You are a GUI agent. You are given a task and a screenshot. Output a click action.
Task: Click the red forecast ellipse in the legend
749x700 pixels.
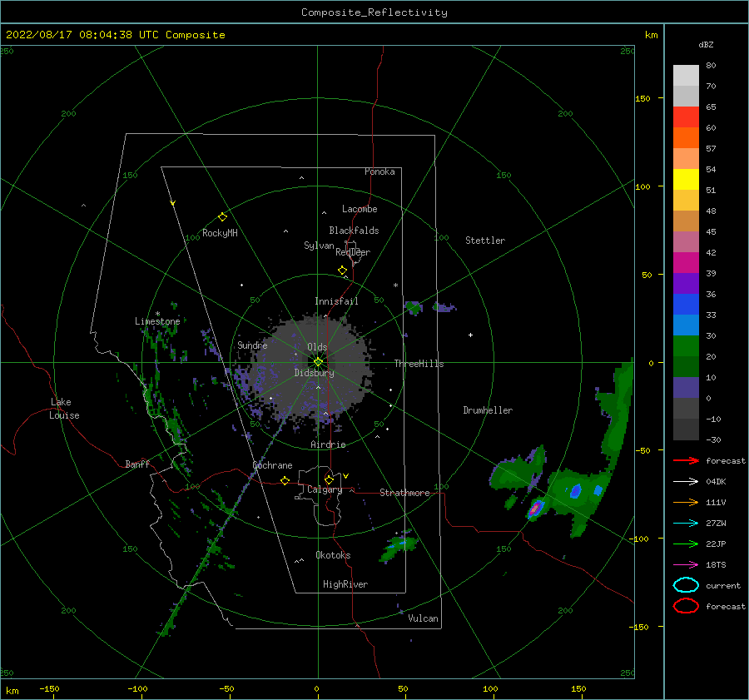tap(686, 606)
